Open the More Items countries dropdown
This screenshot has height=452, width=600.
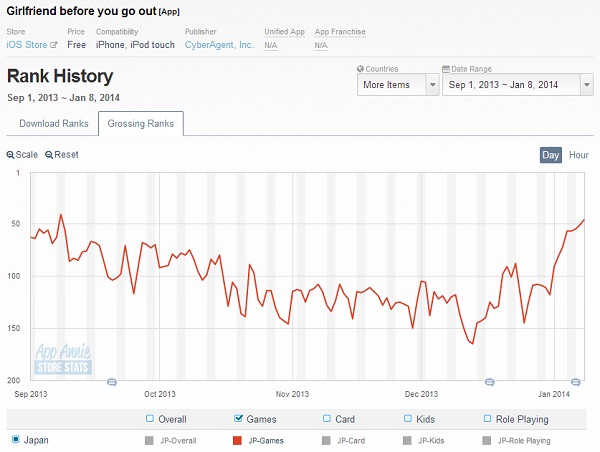(397, 85)
